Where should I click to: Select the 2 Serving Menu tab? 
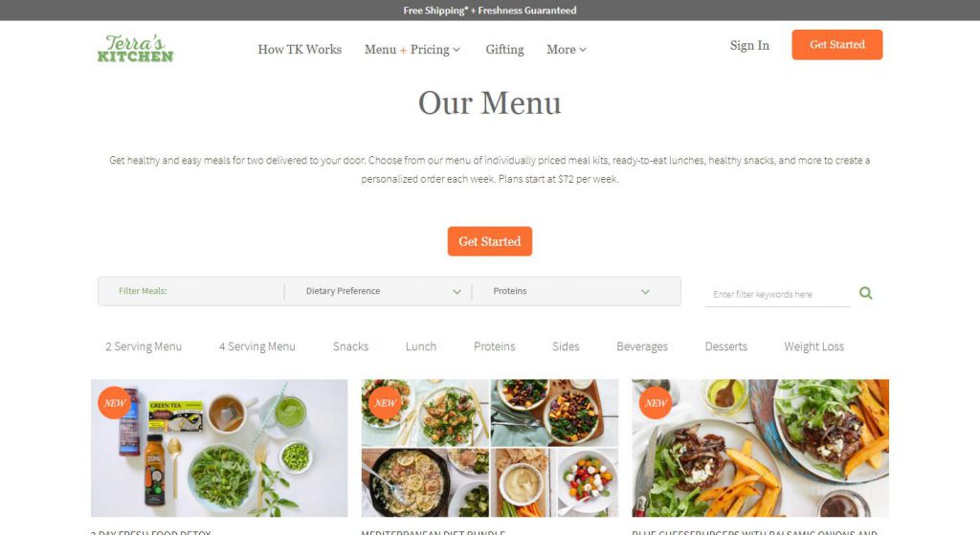144,346
